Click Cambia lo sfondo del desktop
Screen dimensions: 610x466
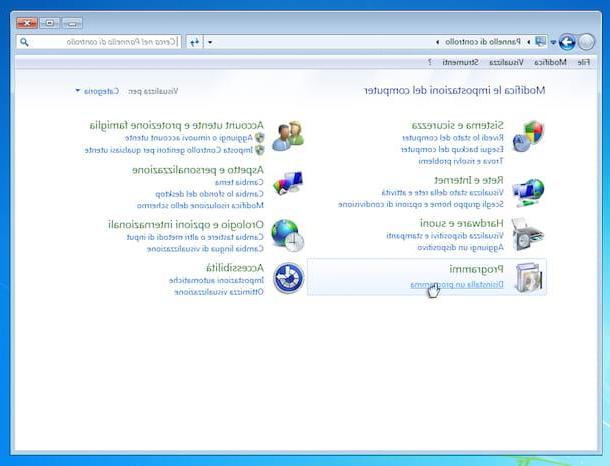point(209,194)
